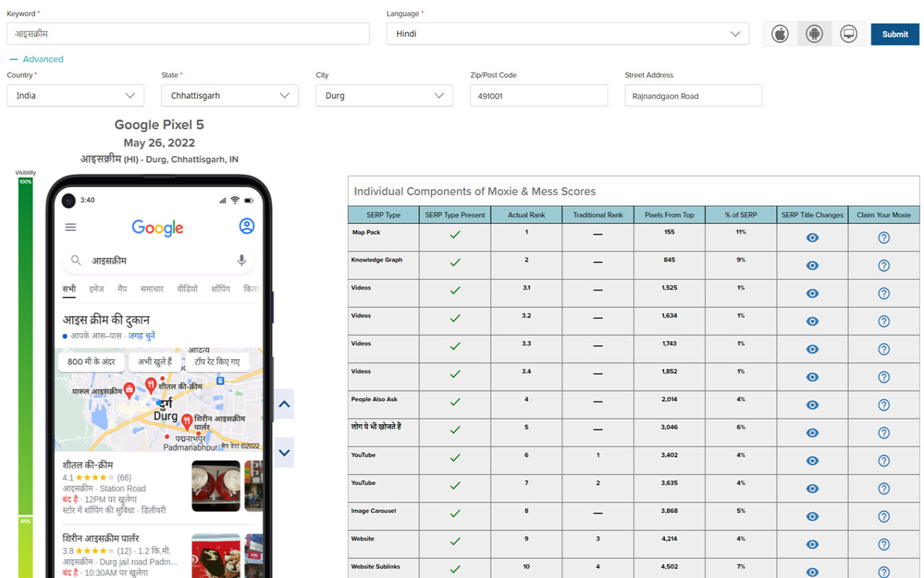View title changes for Videos rank 3.1
The width and height of the screenshot is (924, 578).
point(812,293)
